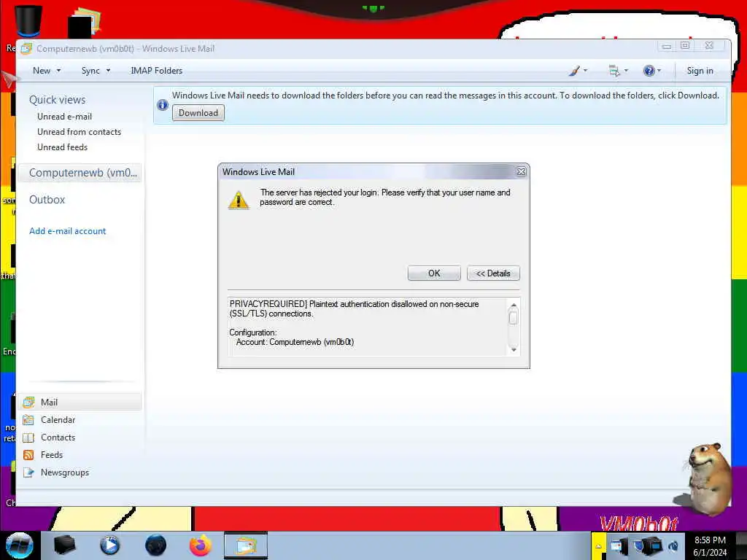Switch to Mail view
This screenshot has height=560, width=747.
click(81, 402)
